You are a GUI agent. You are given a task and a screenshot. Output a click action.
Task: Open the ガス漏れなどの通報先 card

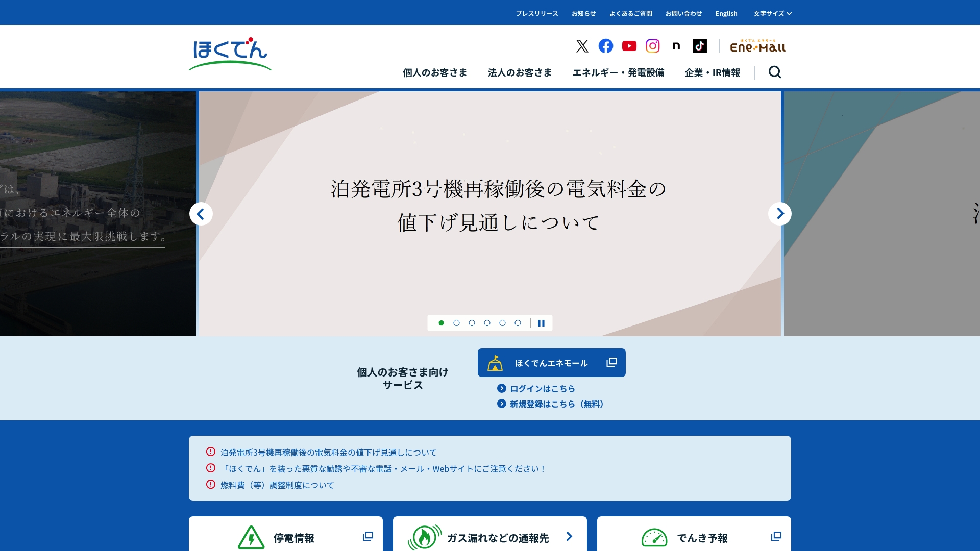pyautogui.click(x=490, y=534)
